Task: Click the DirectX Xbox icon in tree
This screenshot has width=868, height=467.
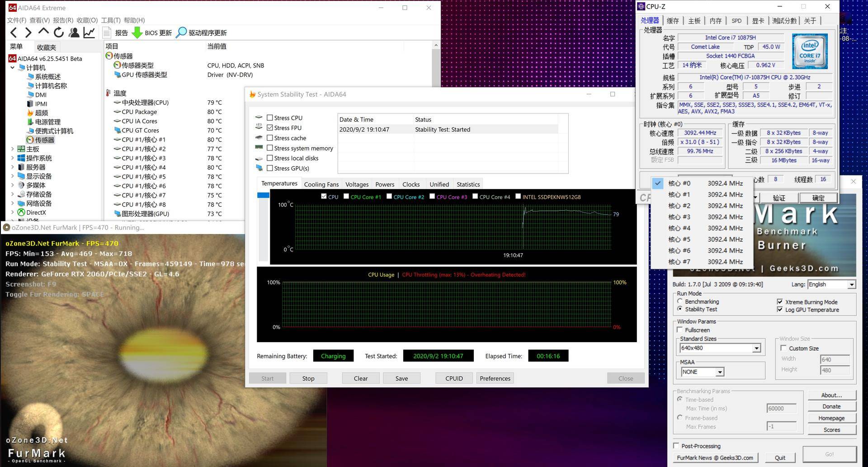Action: 21,212
